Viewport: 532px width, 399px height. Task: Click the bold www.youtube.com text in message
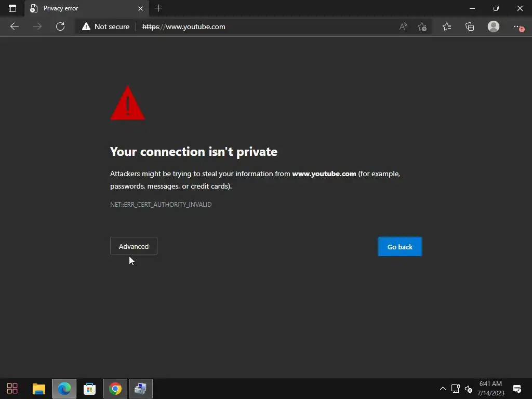click(x=324, y=174)
